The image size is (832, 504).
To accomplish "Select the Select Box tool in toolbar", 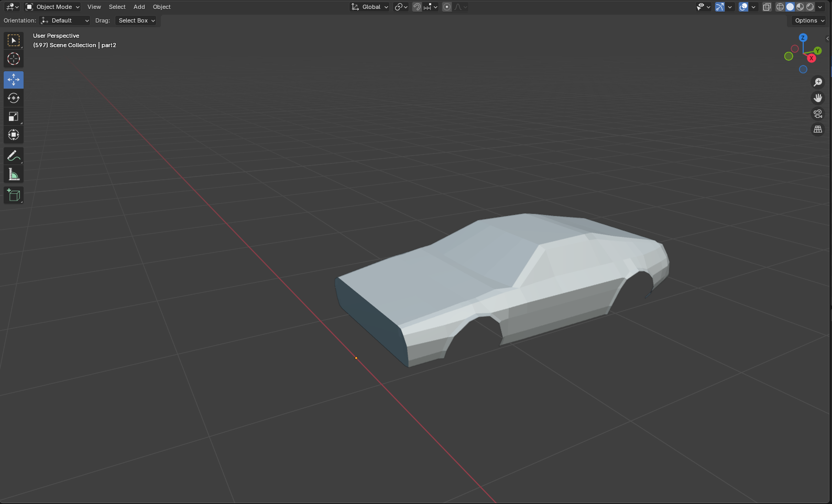I will click(x=14, y=40).
